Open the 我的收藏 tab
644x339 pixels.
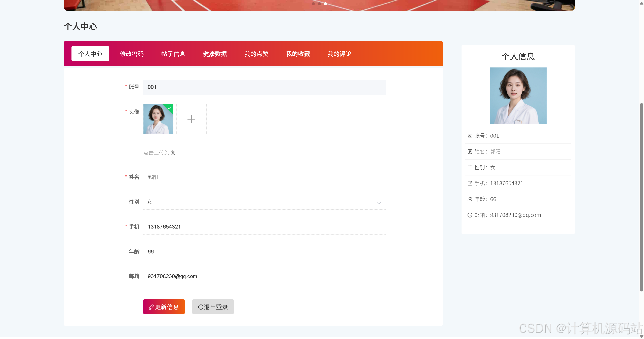[298, 54]
